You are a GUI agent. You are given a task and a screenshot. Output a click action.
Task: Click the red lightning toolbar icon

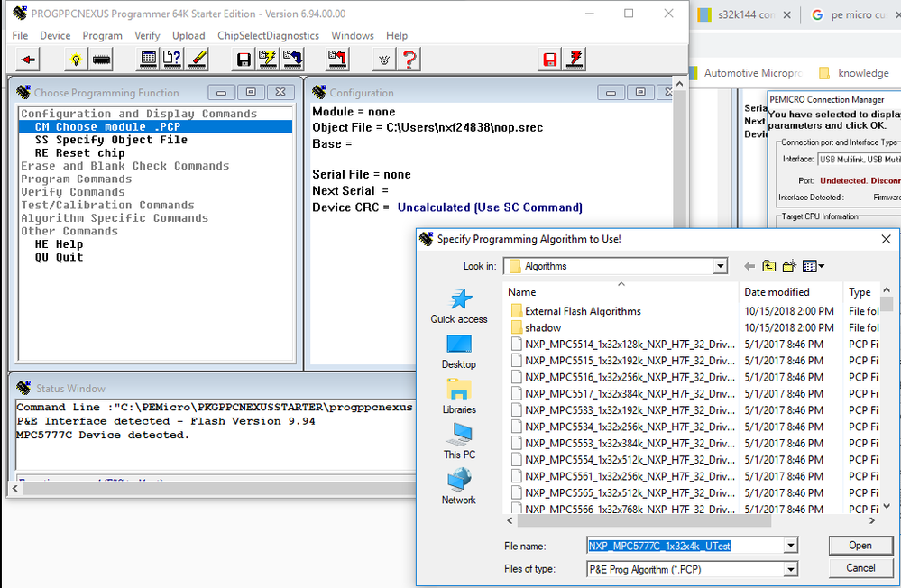pyautogui.click(x=575, y=60)
